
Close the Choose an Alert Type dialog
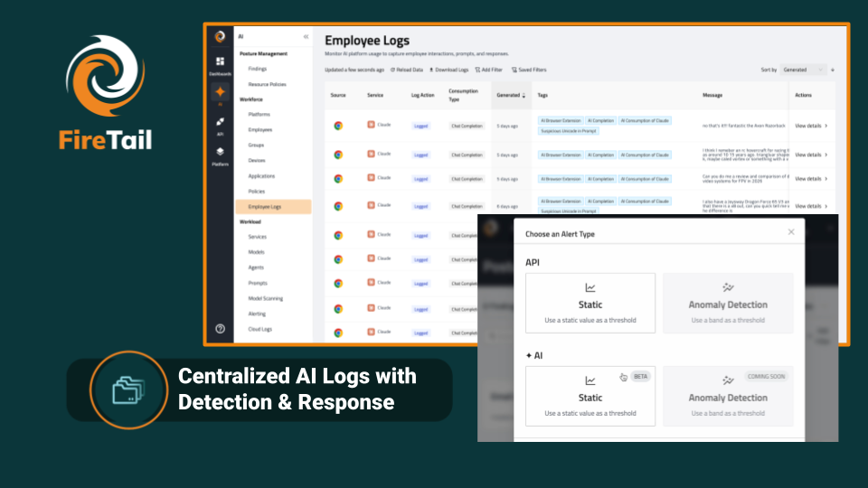(791, 232)
